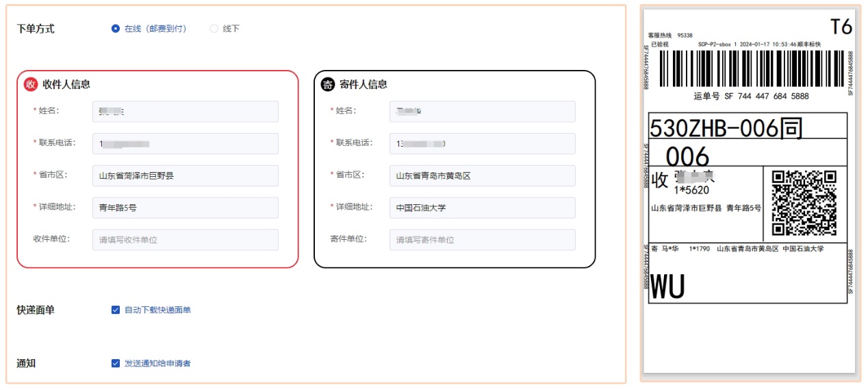Screen dimensions: 868x390
Task: Select the 在线（邮费到付） radio option
Action: click(116, 29)
